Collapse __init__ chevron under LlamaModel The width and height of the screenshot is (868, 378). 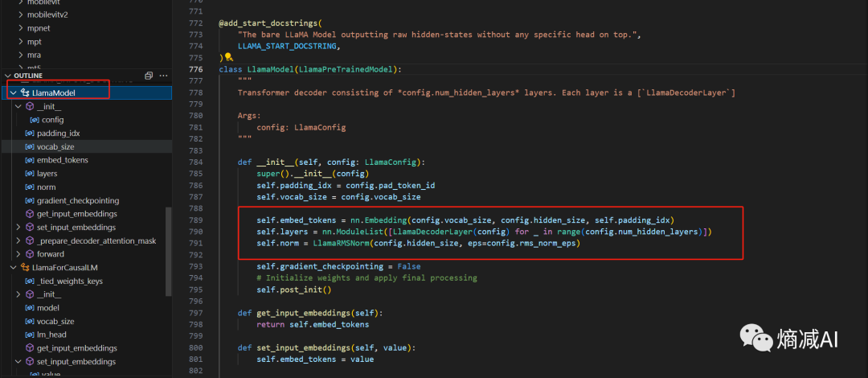click(x=18, y=106)
